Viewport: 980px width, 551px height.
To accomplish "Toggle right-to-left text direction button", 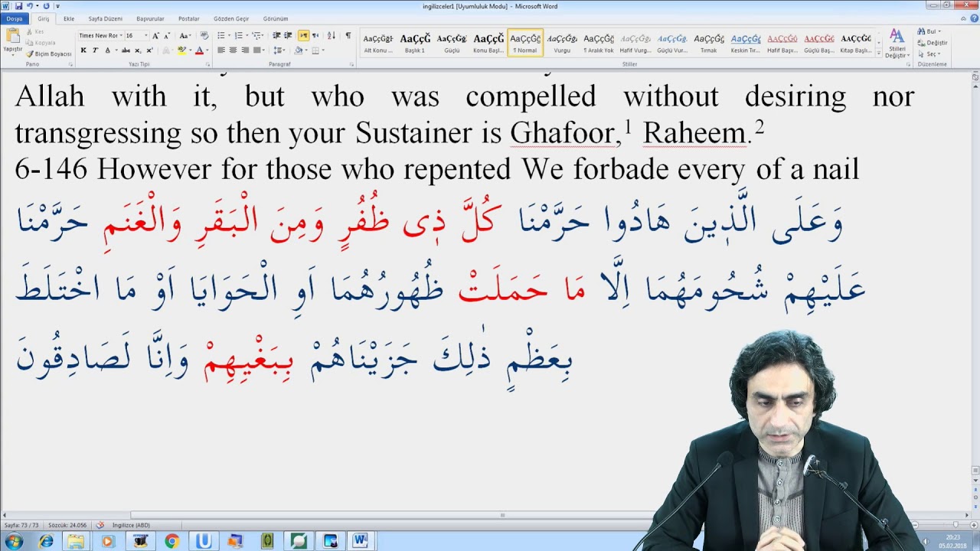I will click(x=315, y=35).
